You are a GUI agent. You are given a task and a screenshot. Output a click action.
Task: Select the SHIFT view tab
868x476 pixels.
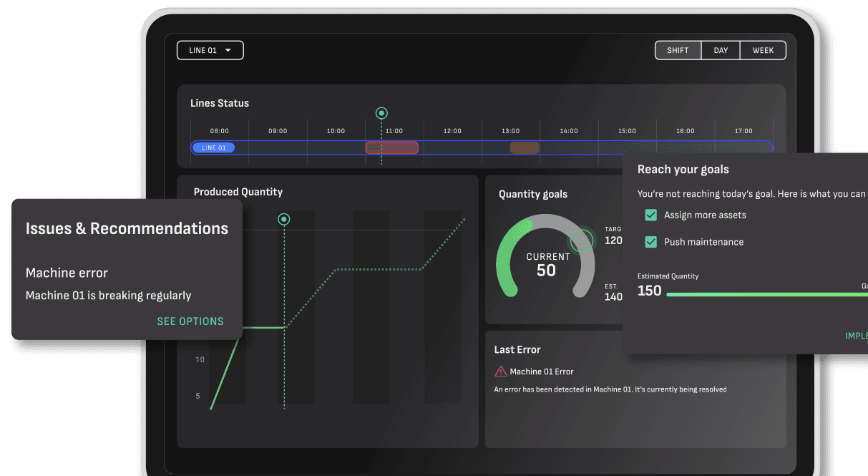[677, 49]
